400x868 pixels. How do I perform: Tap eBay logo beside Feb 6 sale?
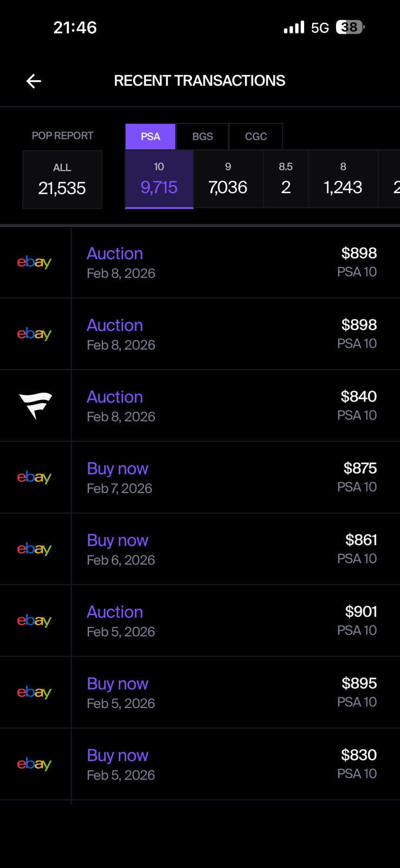click(x=34, y=548)
